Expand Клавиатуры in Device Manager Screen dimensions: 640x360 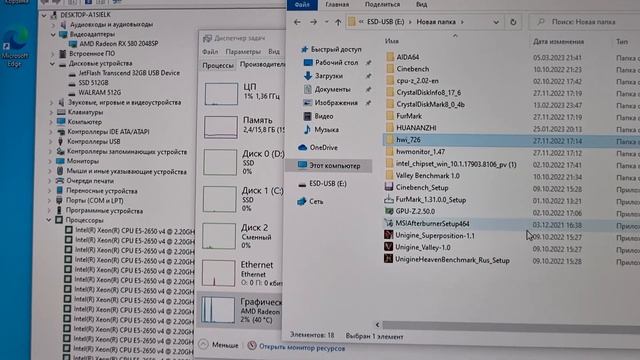pos(51,112)
